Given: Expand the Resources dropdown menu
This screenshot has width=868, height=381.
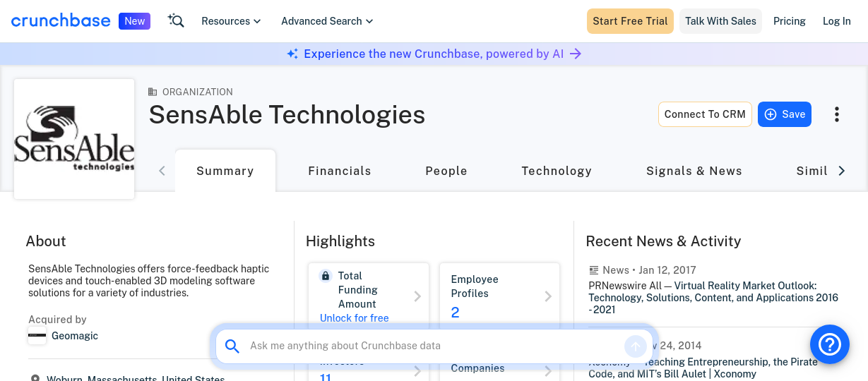Looking at the screenshot, I should click(231, 21).
